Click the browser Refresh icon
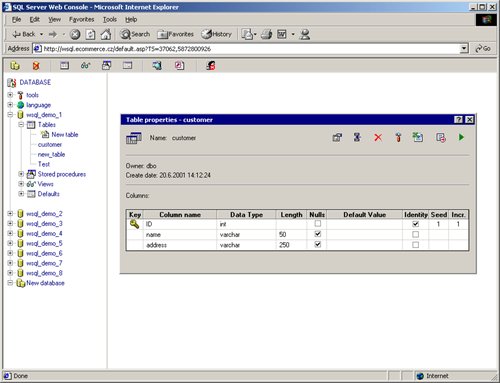Screen dimensions: 500x383 tap(91, 34)
